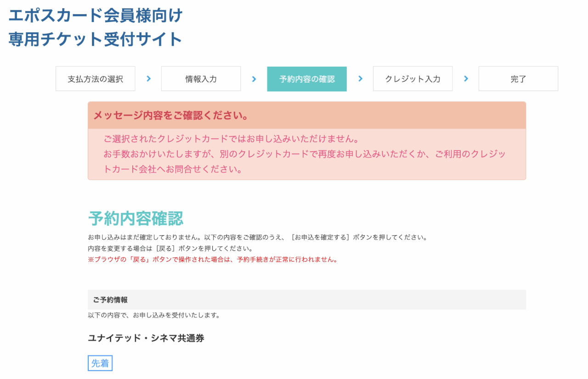Screen dimensions: 588x379
Task: Click the メッセージ内容をご確認ください。 alert header
Action: tap(307, 115)
